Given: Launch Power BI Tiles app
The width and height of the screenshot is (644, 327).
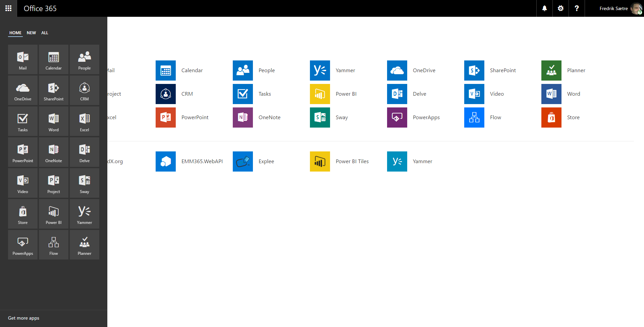Looking at the screenshot, I should click(320, 161).
